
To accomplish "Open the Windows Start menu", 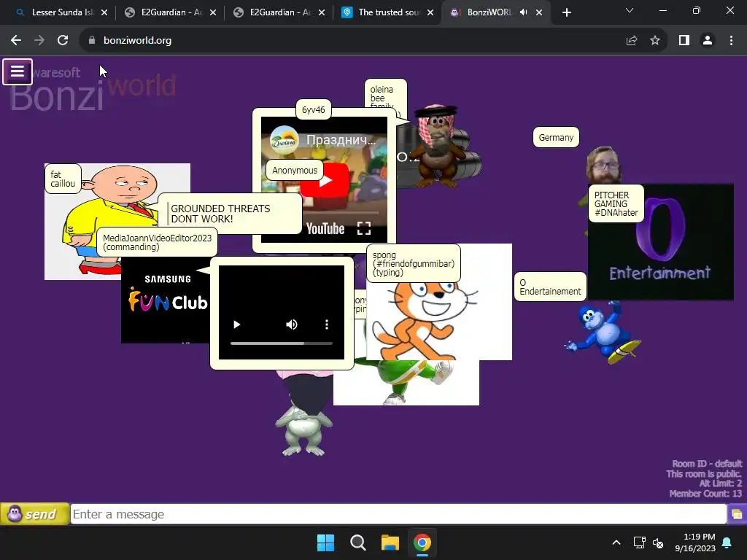I will click(326, 542).
